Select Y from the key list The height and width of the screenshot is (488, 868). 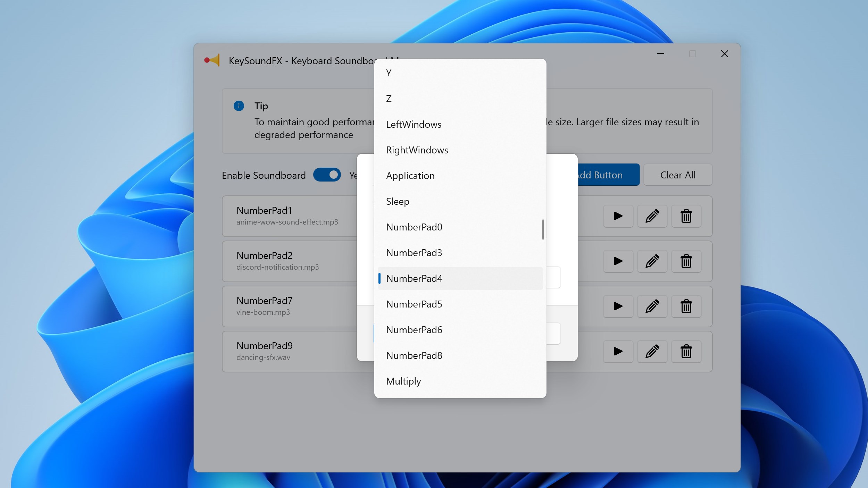coord(460,73)
